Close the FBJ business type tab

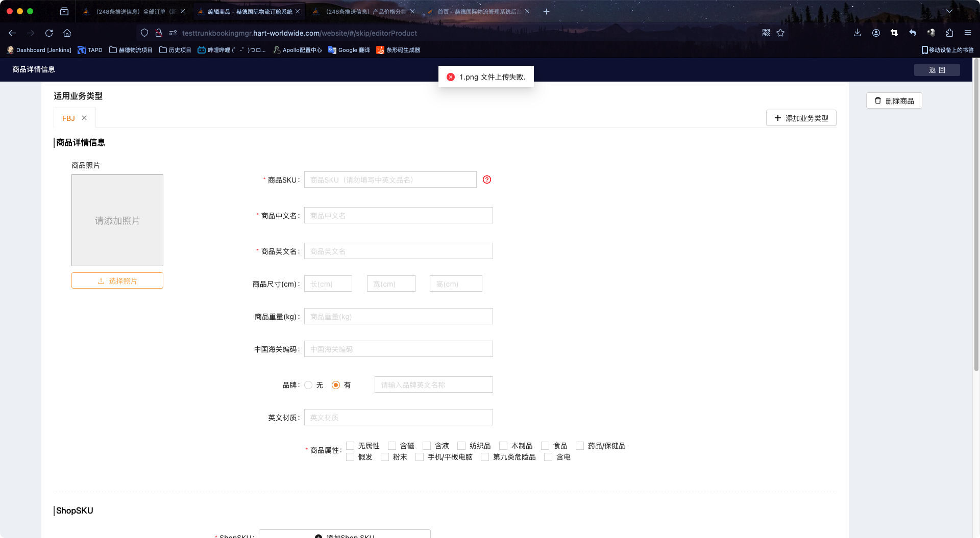[84, 118]
